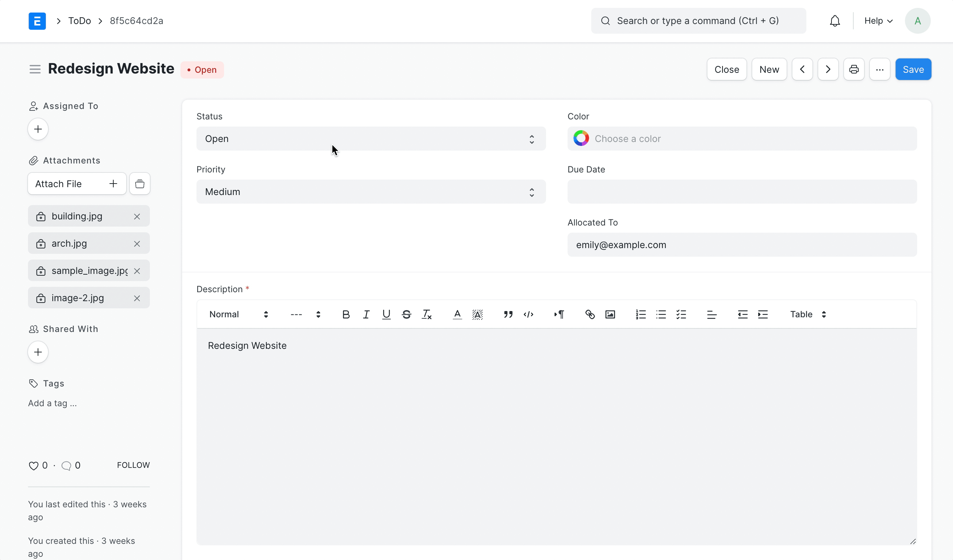Insert an ordered numbered list

pos(641,314)
